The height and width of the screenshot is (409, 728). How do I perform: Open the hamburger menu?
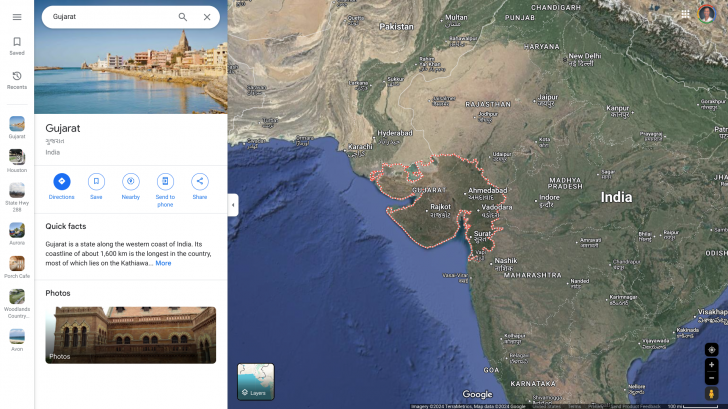(x=17, y=17)
